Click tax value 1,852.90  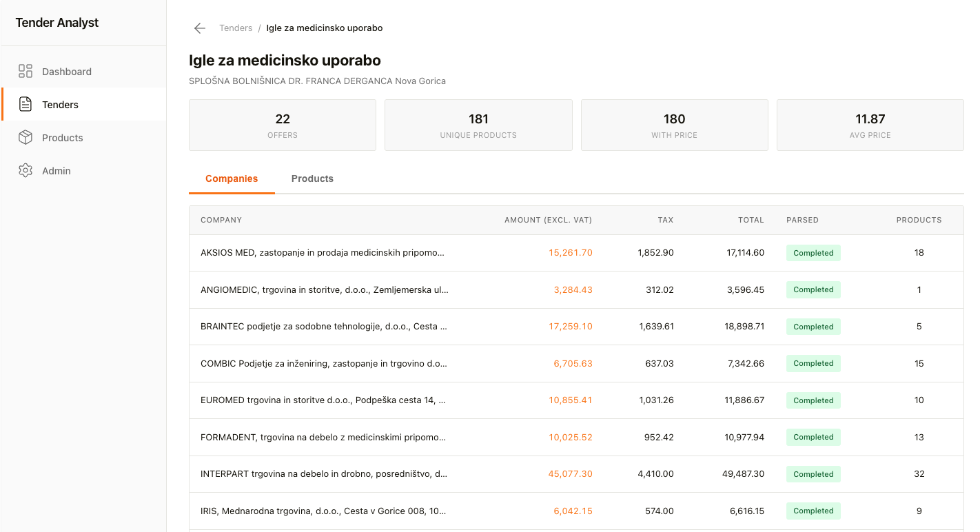coord(656,253)
